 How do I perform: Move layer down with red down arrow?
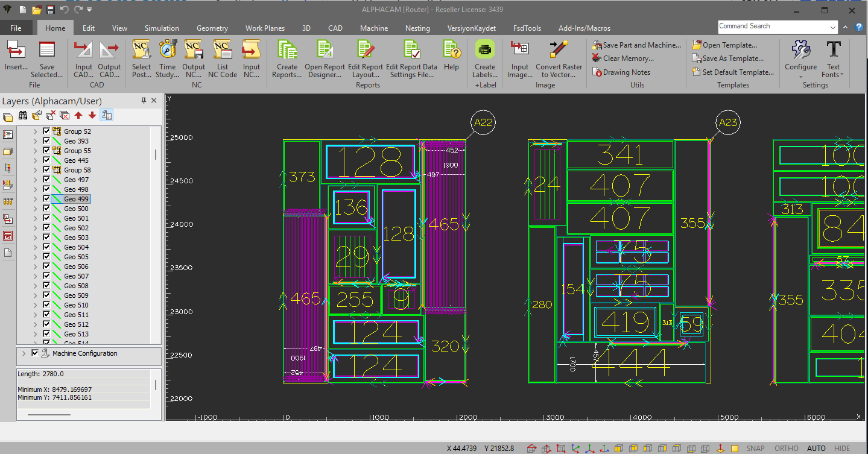coord(92,116)
